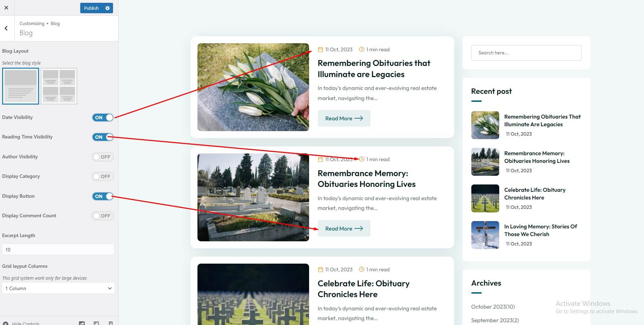Click the Hide Controls collapse icon

click(x=6, y=323)
